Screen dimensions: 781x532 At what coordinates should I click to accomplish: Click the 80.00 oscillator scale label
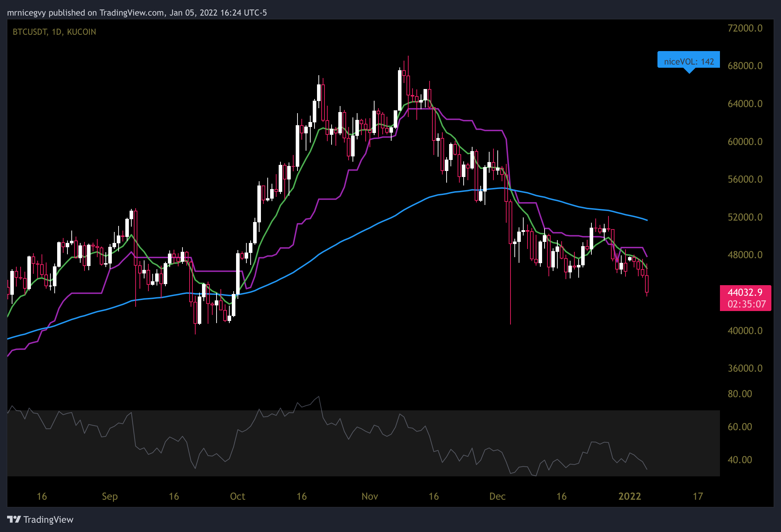click(x=740, y=394)
